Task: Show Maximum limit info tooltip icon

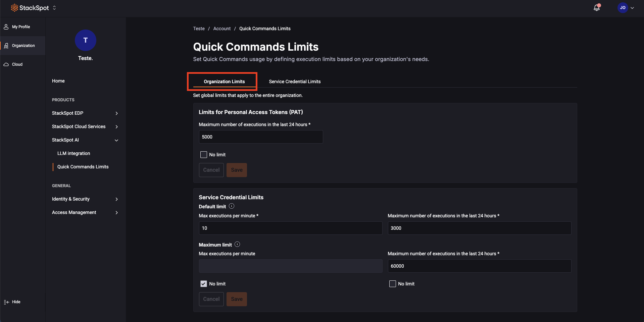Action: (237, 245)
